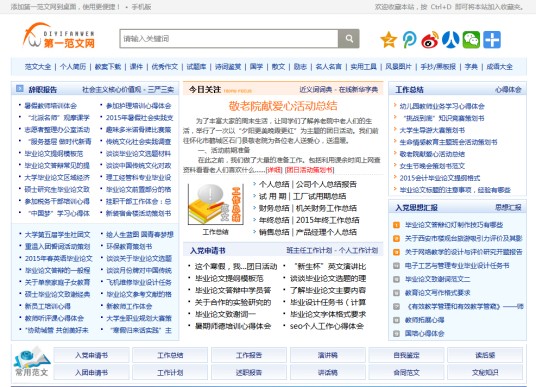Screen dimensions: 536x387
Task: Open 教育论文写作格式要求 article
Action: [437, 293]
